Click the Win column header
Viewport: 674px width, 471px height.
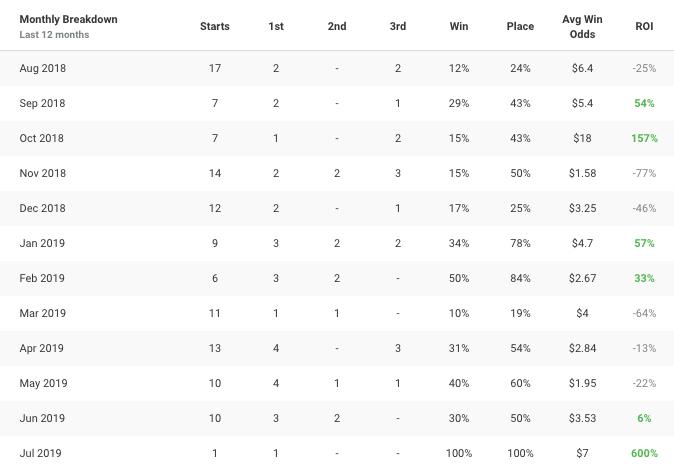459,26
